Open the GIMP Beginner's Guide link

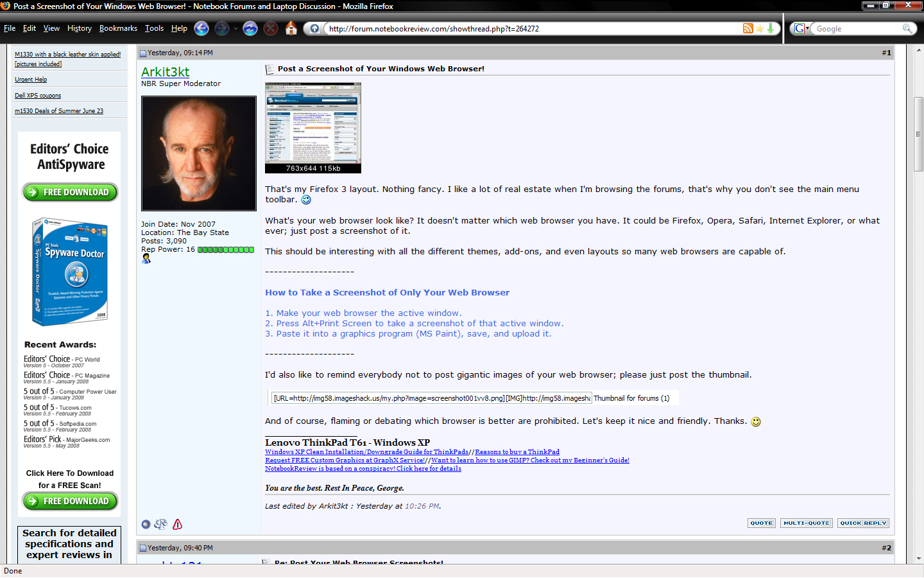coord(530,460)
